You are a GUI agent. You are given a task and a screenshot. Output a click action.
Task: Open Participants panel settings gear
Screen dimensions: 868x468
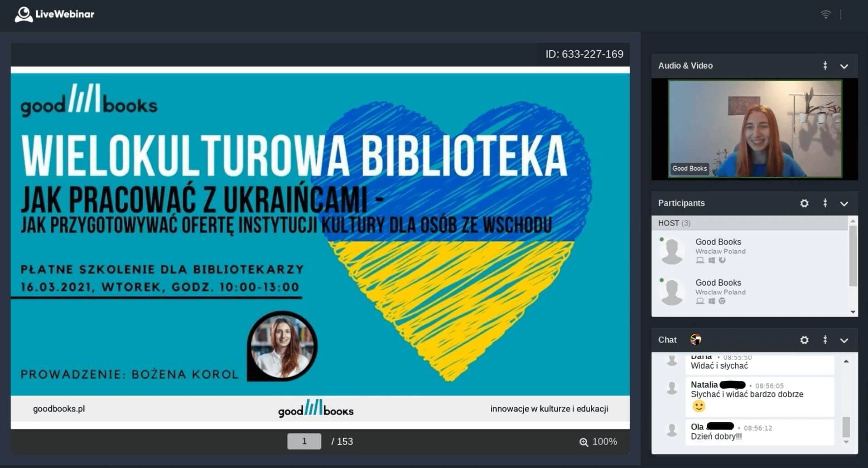click(804, 203)
